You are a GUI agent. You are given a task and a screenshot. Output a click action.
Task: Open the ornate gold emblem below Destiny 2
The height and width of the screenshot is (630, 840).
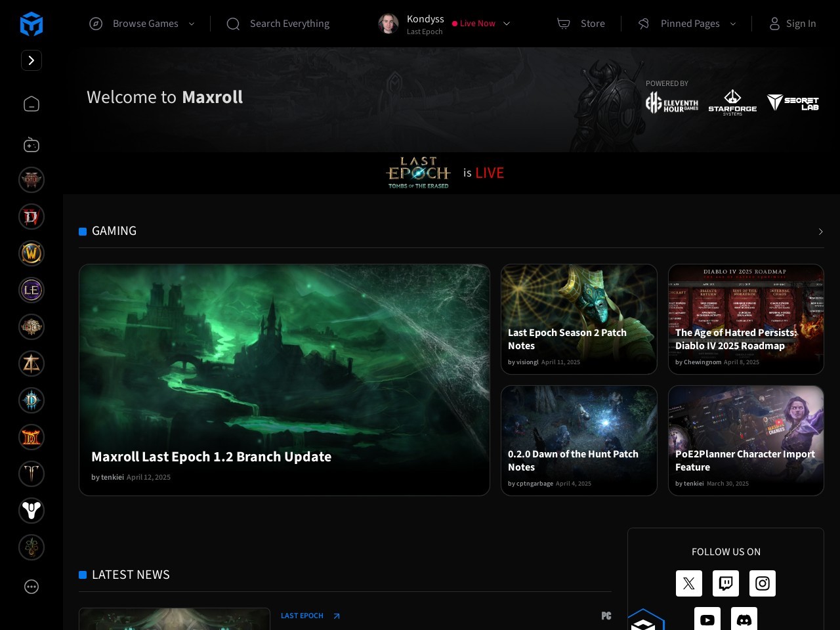coord(31,547)
